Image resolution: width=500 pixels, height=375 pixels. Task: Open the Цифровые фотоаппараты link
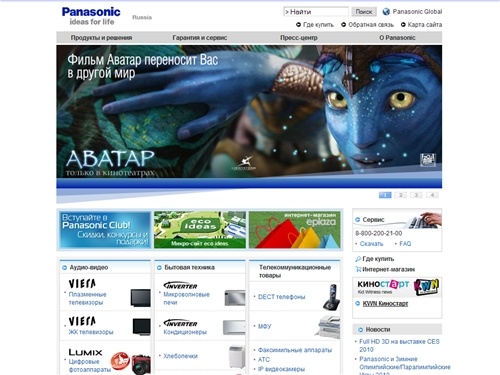[x=89, y=366]
